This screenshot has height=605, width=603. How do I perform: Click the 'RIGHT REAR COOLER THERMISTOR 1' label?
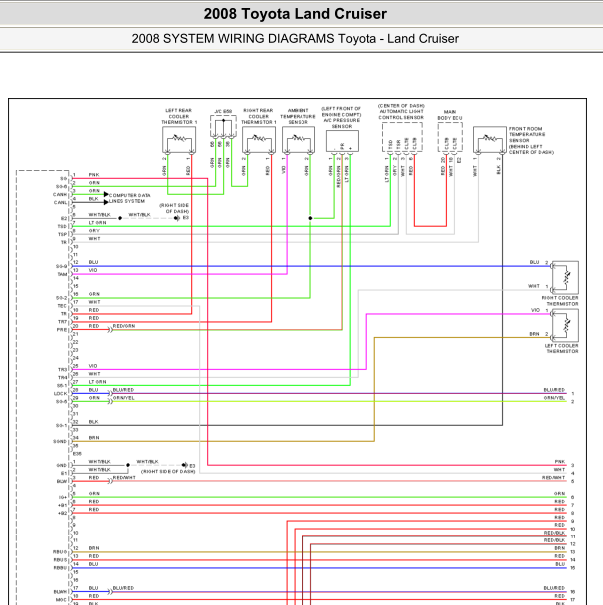[x=259, y=116]
